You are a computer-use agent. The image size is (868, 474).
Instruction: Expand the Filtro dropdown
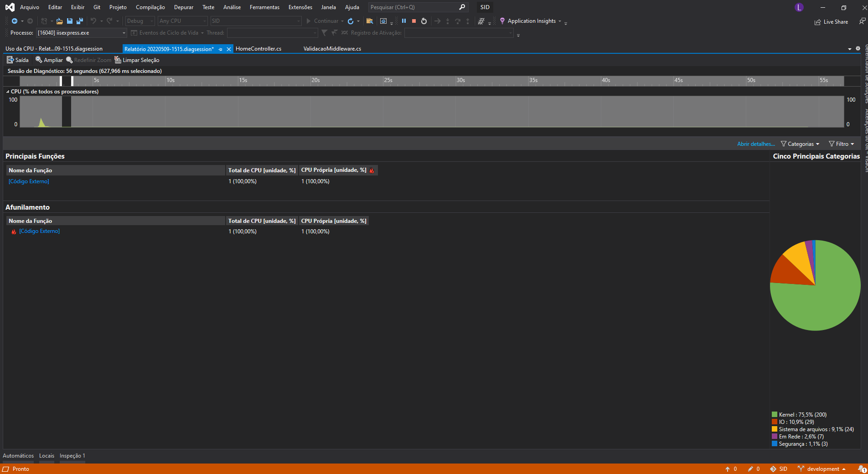[842, 144]
